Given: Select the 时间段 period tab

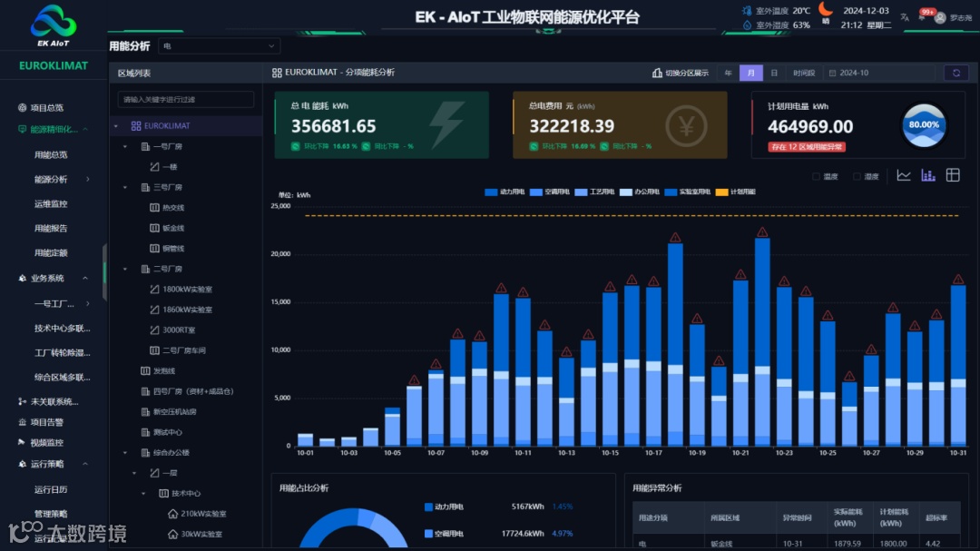Looking at the screenshot, I should pos(804,74).
